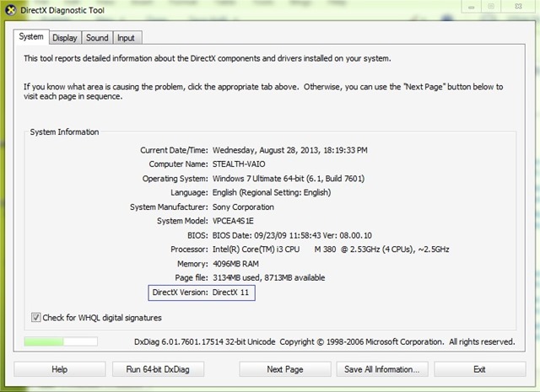Select the System tab

[31, 37]
